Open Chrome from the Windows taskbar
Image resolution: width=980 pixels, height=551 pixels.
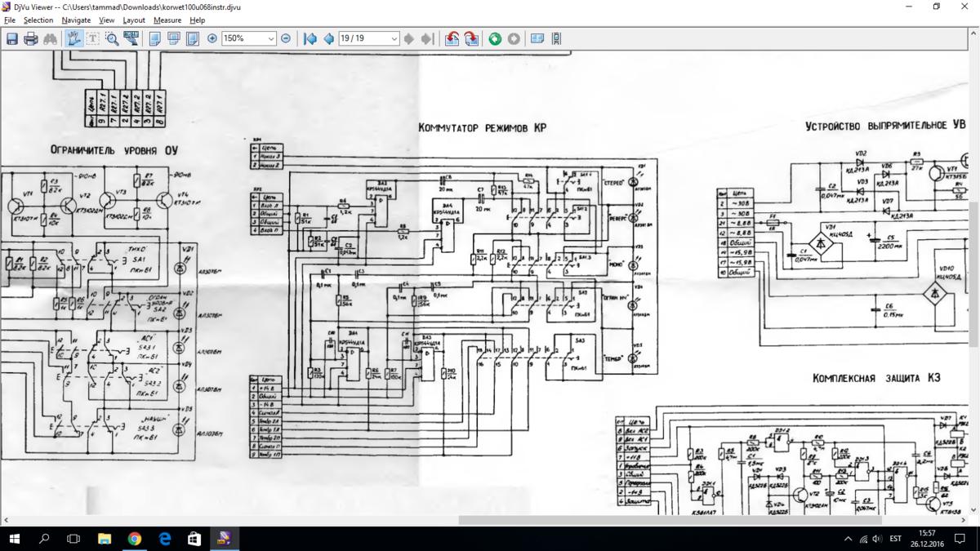click(x=135, y=539)
